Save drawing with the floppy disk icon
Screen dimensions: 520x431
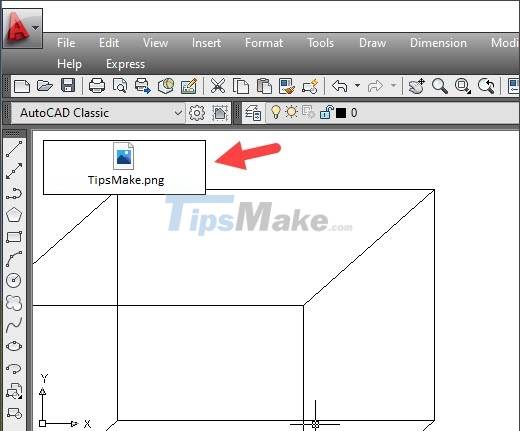tap(68, 86)
